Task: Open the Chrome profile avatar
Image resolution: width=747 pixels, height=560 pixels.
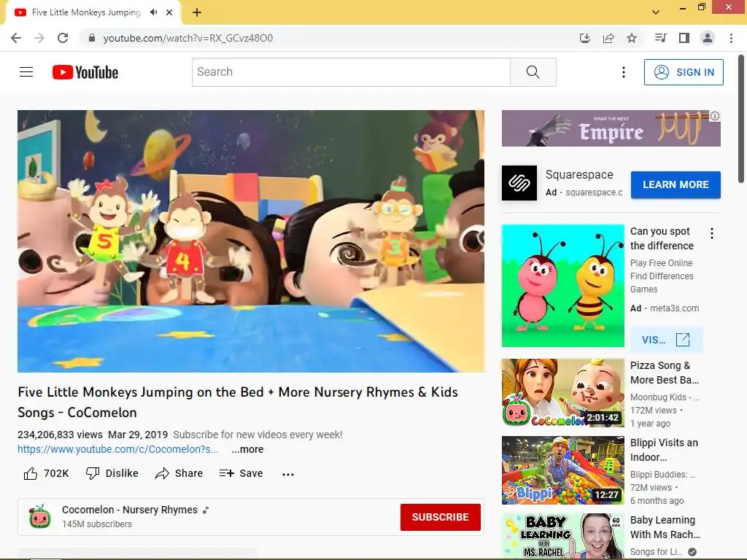Action: [708, 38]
